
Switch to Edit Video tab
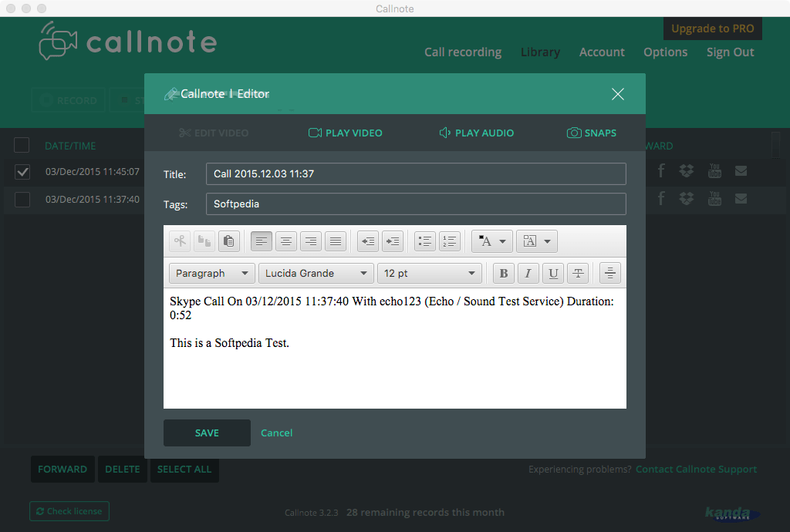coord(214,133)
